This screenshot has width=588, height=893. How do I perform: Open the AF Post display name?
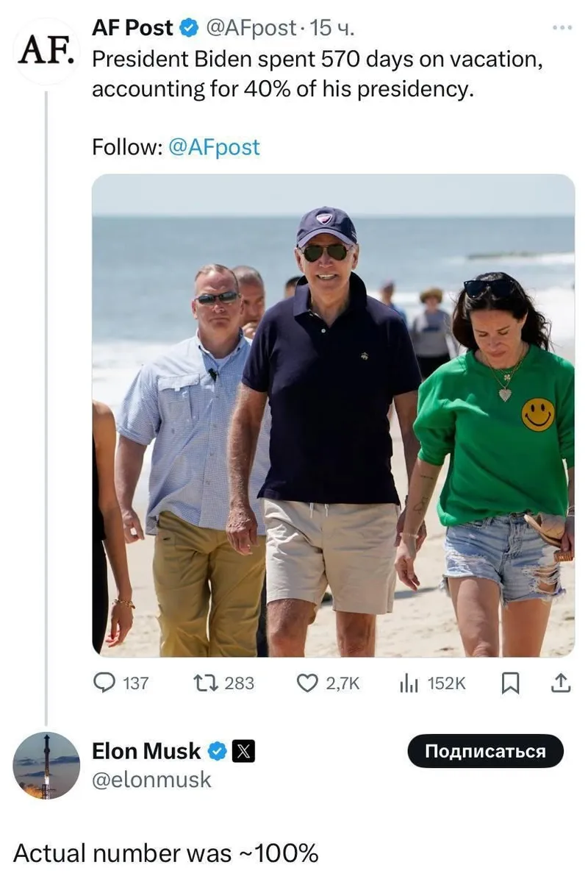(132, 29)
